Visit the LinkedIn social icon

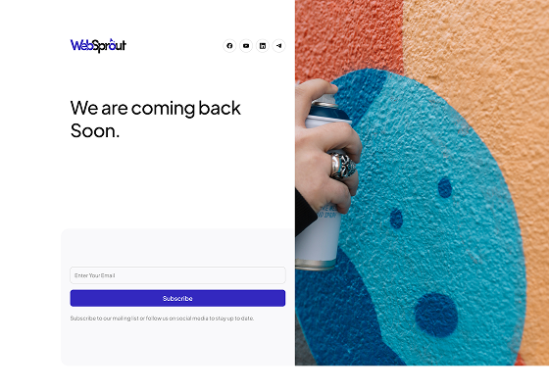(263, 46)
